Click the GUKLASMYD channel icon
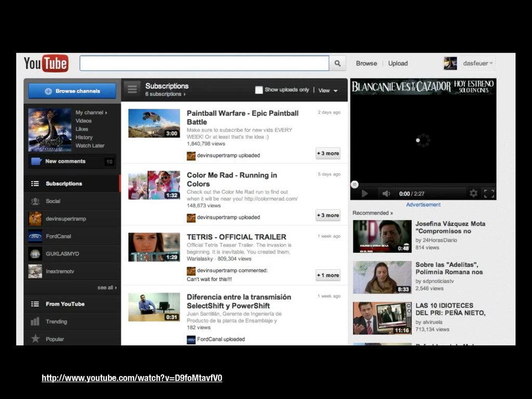This screenshot has height=399, width=532. click(x=35, y=254)
